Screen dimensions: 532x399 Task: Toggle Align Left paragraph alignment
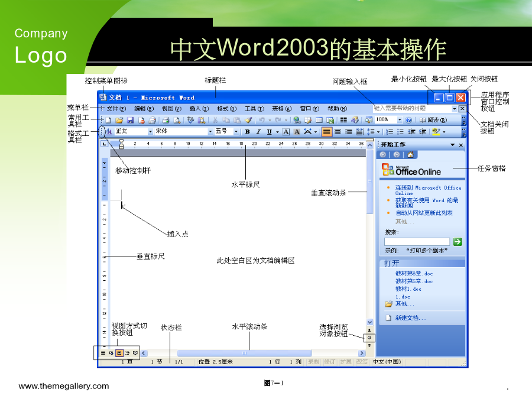pyautogui.click(x=327, y=132)
